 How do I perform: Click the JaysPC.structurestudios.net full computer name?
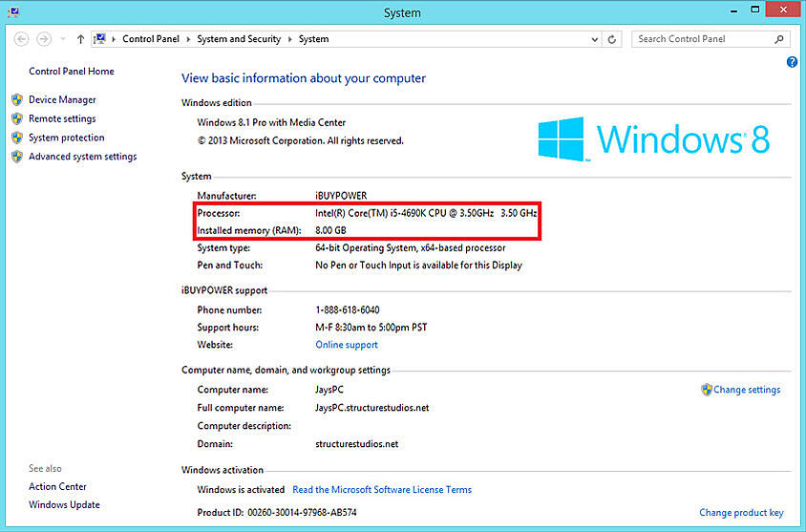[x=372, y=408]
